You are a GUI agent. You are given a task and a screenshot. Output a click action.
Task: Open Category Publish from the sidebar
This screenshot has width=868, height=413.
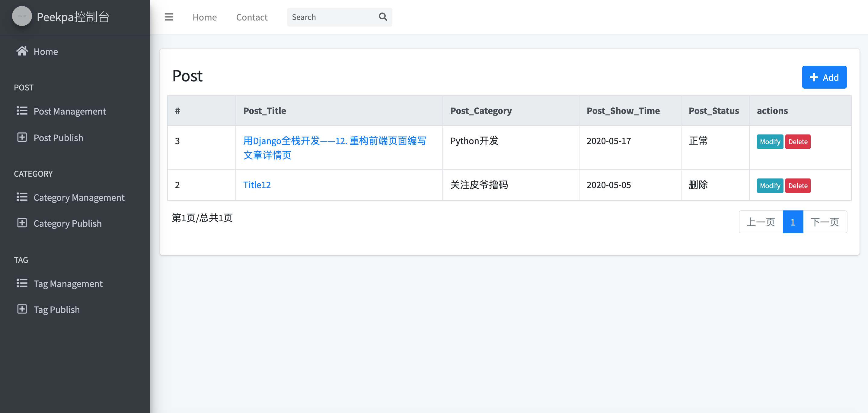tap(67, 223)
